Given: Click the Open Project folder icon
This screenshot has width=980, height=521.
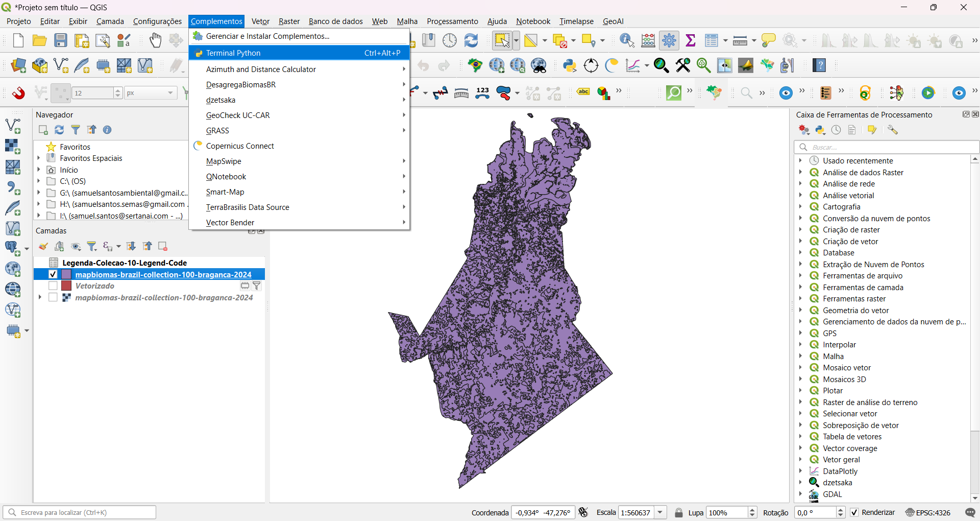Looking at the screenshot, I should [x=39, y=40].
